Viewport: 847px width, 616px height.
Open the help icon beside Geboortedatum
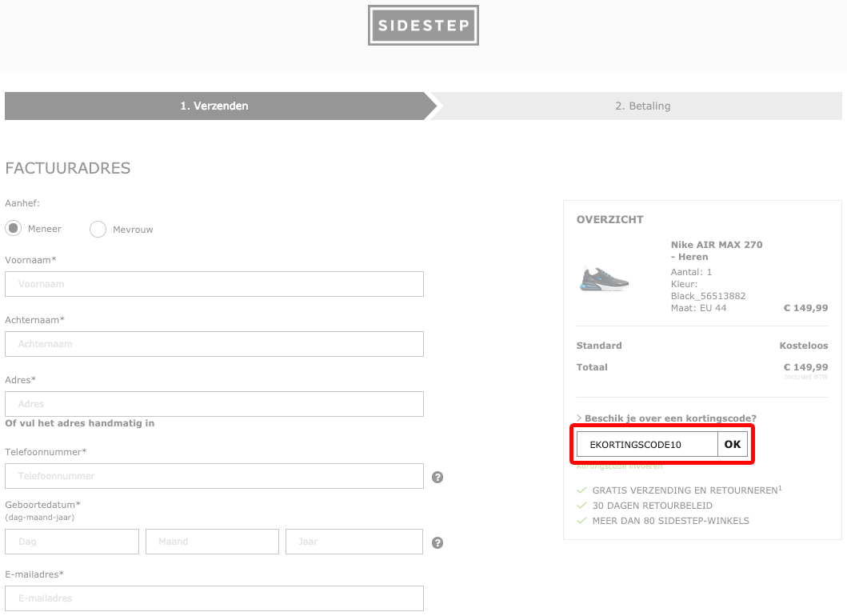[x=437, y=542]
